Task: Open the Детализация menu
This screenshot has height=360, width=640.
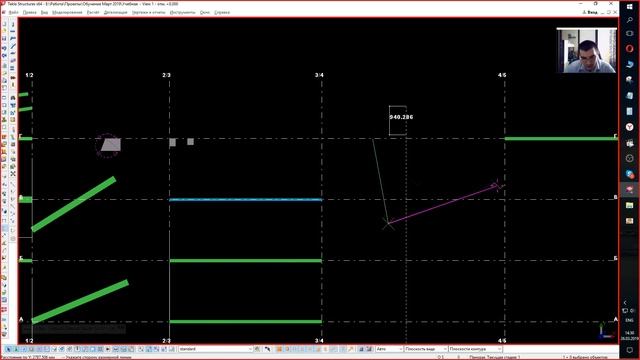Action: pos(116,12)
